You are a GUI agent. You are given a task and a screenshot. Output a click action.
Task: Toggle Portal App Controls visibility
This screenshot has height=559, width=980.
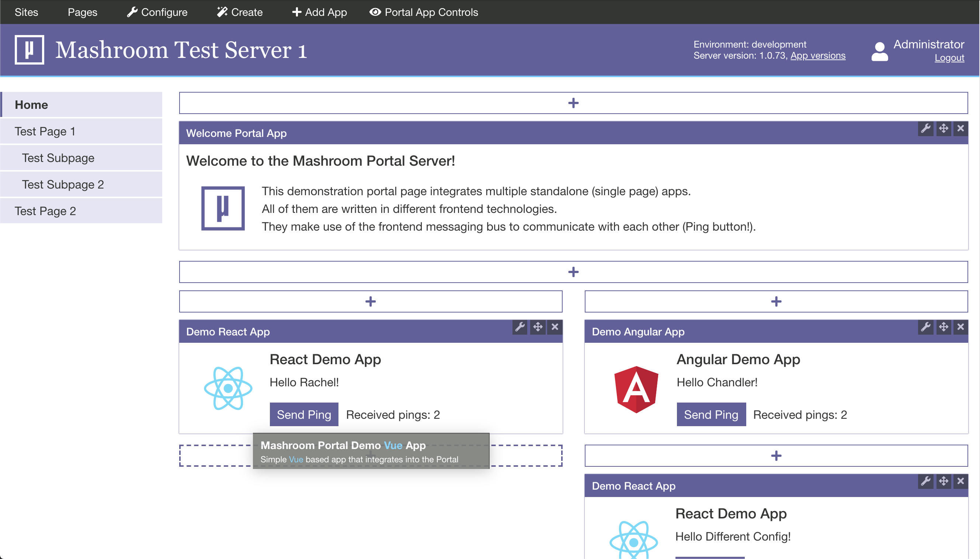[x=424, y=12]
